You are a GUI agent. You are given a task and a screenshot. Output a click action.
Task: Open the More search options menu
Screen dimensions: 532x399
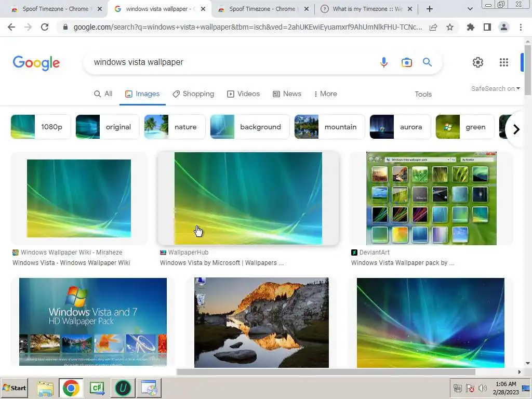325,94
